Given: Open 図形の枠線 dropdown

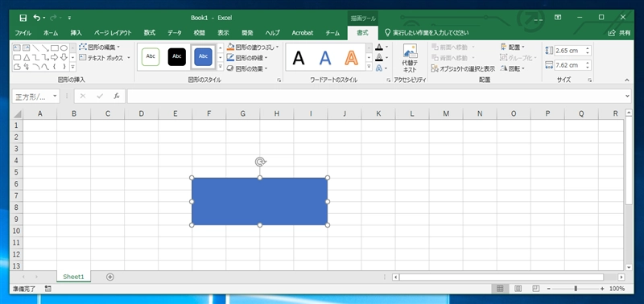Looking at the screenshot, I should coord(248,58).
